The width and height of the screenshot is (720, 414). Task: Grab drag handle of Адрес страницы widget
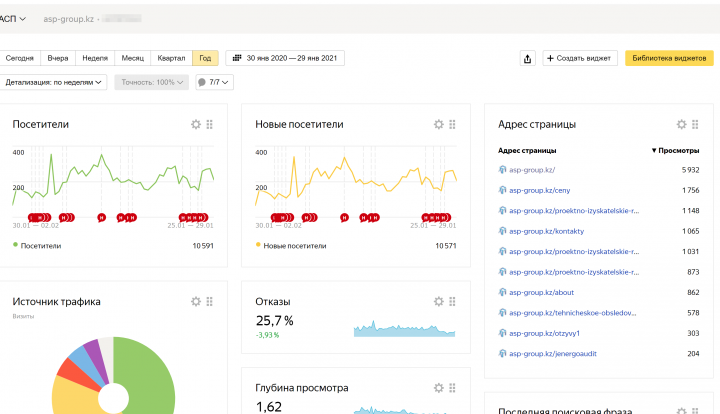(695, 125)
